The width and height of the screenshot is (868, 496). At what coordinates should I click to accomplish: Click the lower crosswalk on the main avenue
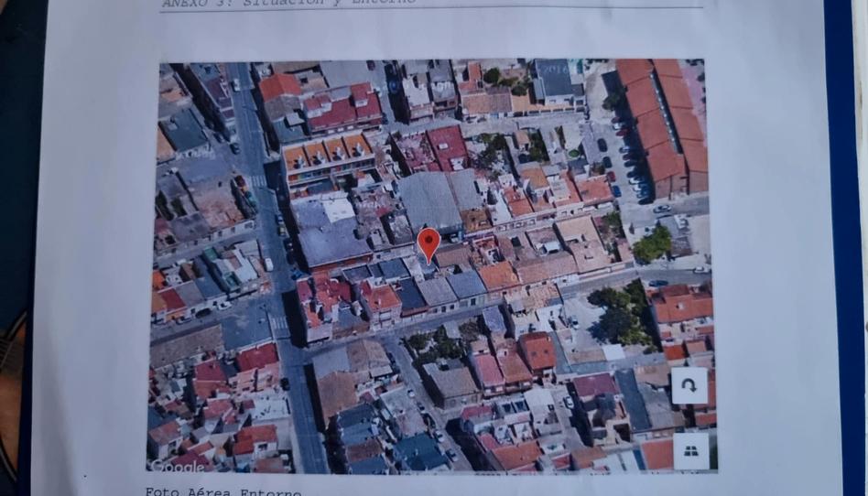coord(279,323)
